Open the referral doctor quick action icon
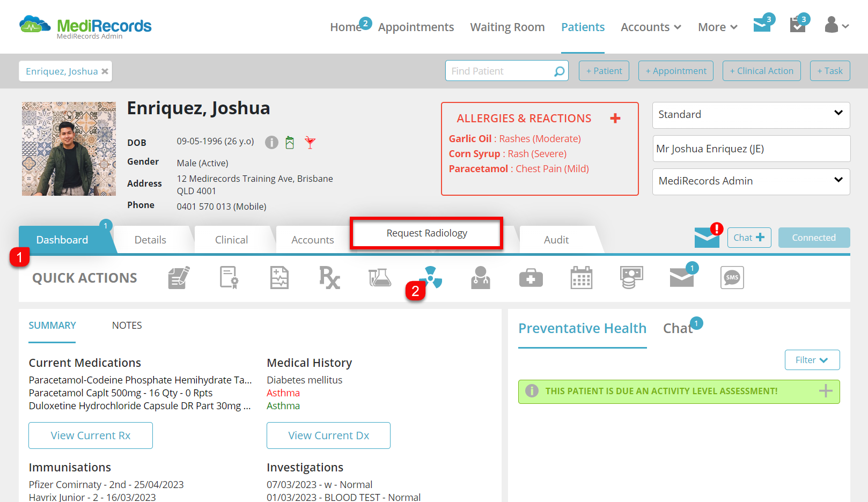 click(x=481, y=277)
